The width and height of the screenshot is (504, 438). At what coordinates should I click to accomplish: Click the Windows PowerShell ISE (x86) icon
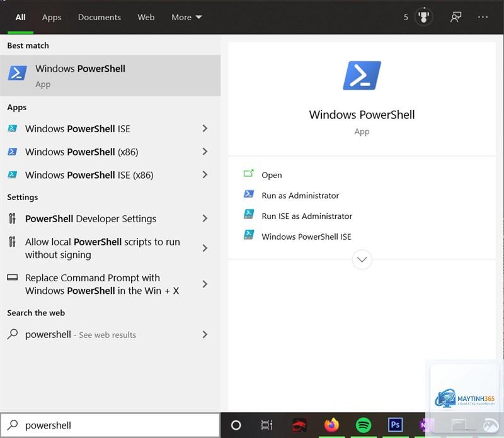pos(12,175)
